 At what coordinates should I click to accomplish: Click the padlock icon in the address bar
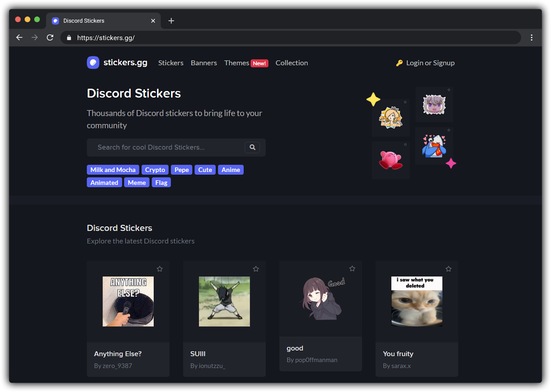point(69,38)
